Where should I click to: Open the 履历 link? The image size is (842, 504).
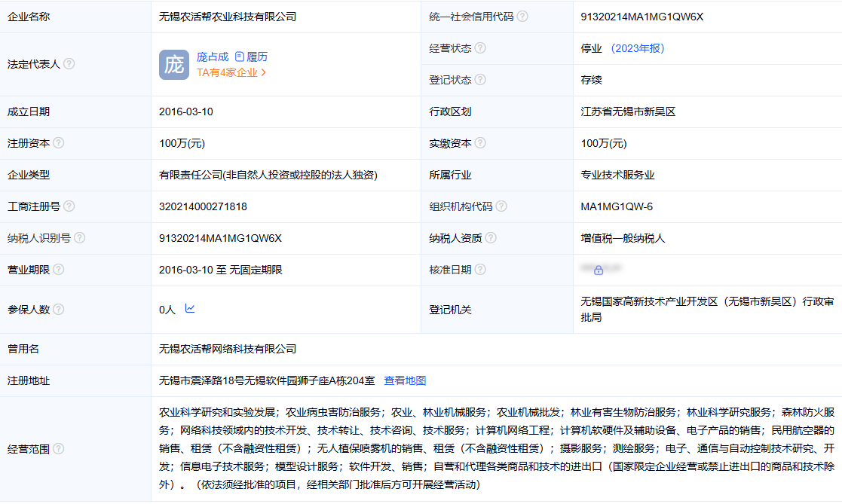pos(257,57)
